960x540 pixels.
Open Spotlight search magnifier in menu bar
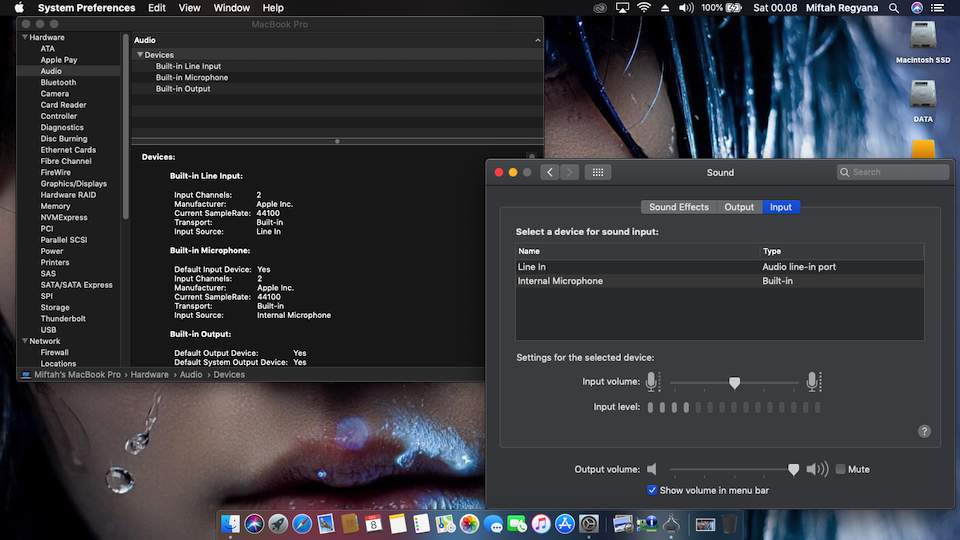[x=895, y=8]
